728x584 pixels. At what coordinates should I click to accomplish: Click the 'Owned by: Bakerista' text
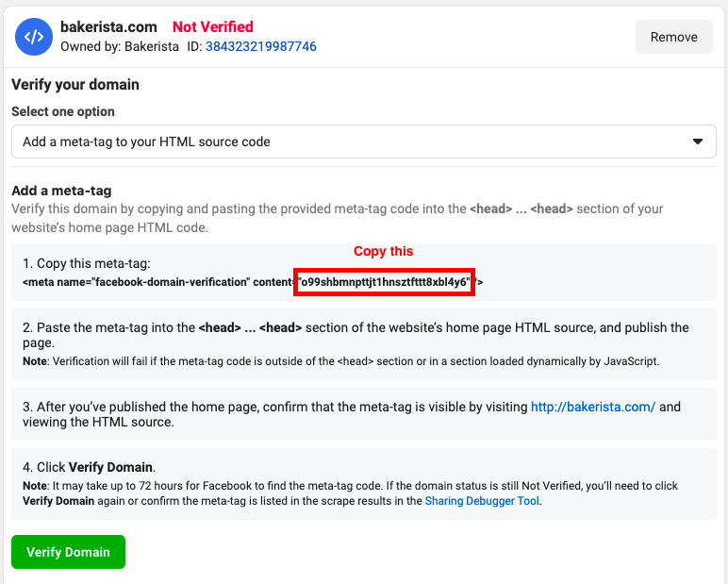click(120, 46)
